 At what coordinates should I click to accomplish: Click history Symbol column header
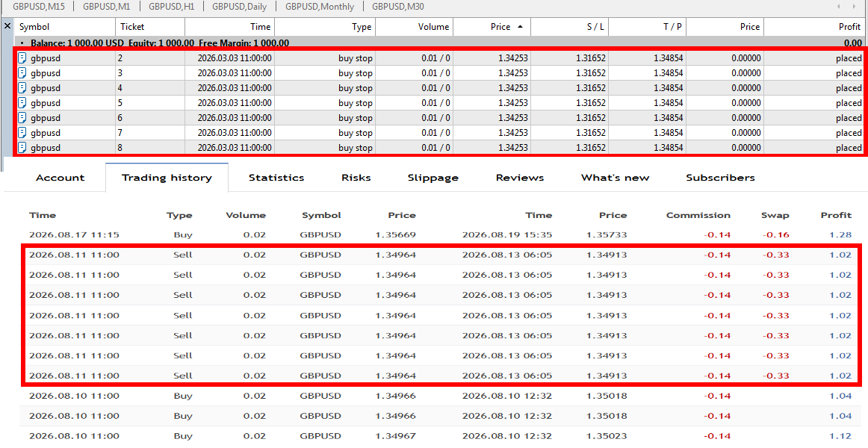321,215
